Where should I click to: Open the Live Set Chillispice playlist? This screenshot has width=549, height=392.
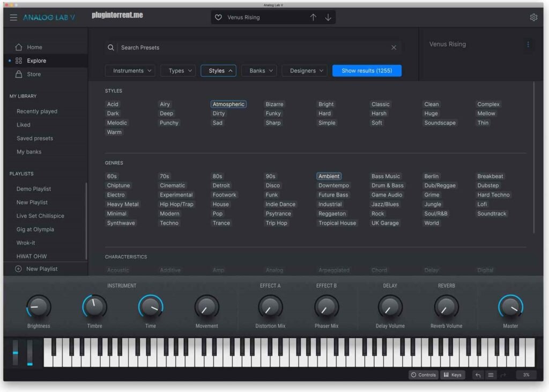(40, 216)
